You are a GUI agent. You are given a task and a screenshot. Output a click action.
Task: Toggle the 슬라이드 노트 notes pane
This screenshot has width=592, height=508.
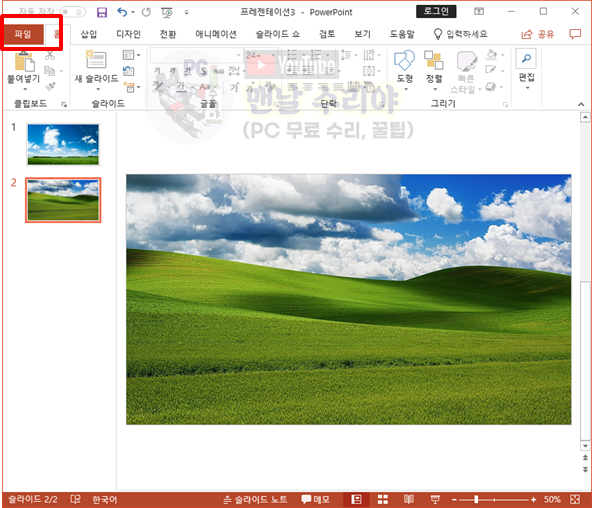point(255,500)
